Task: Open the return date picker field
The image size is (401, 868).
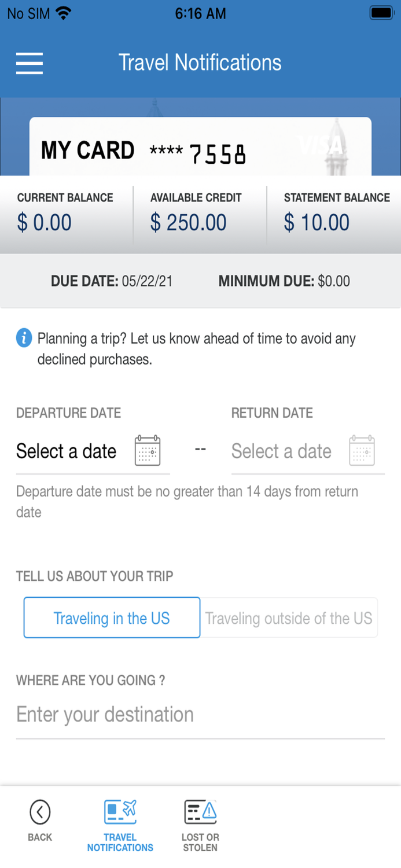Action: tap(282, 451)
